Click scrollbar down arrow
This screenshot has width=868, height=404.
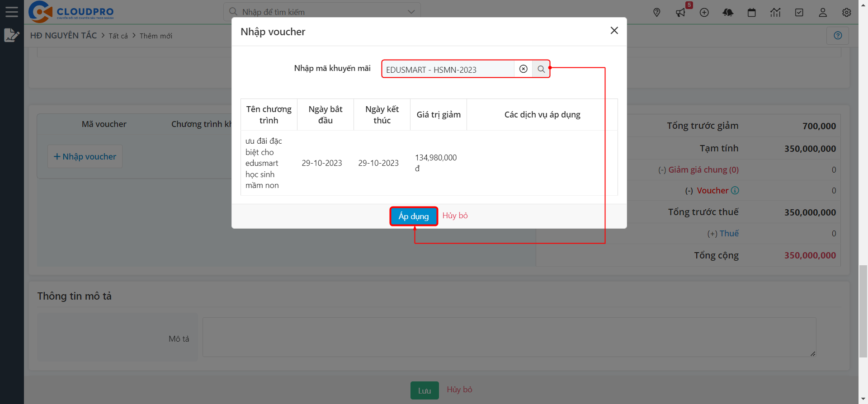pyautogui.click(x=863, y=399)
